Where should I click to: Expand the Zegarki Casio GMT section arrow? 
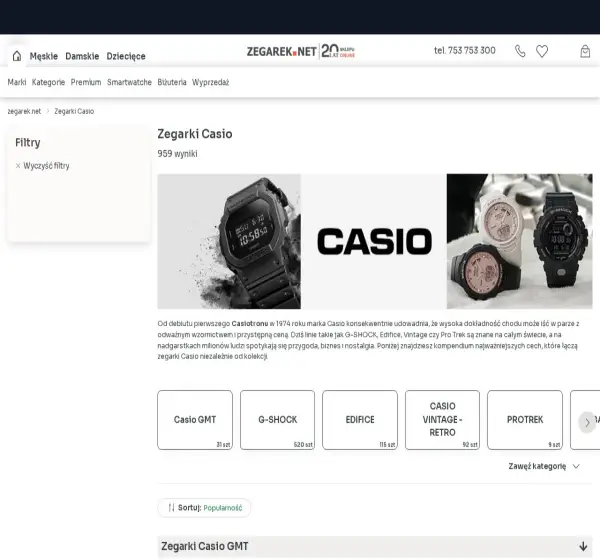pos(583,546)
